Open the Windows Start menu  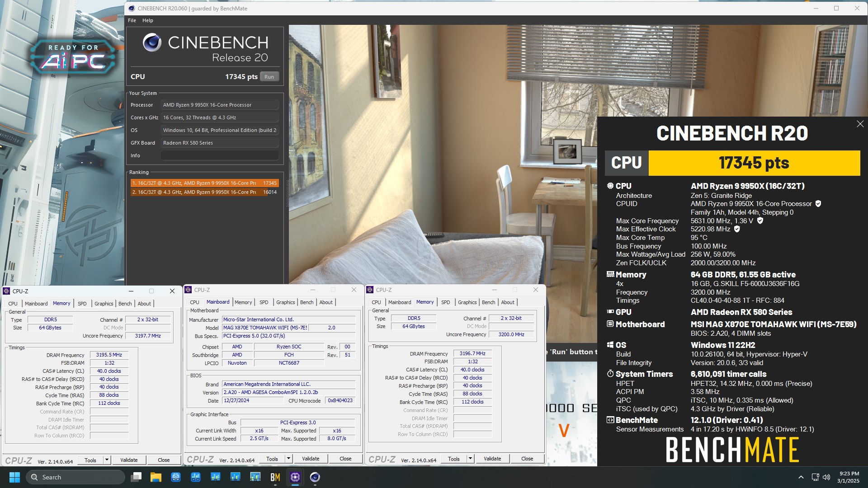14,477
